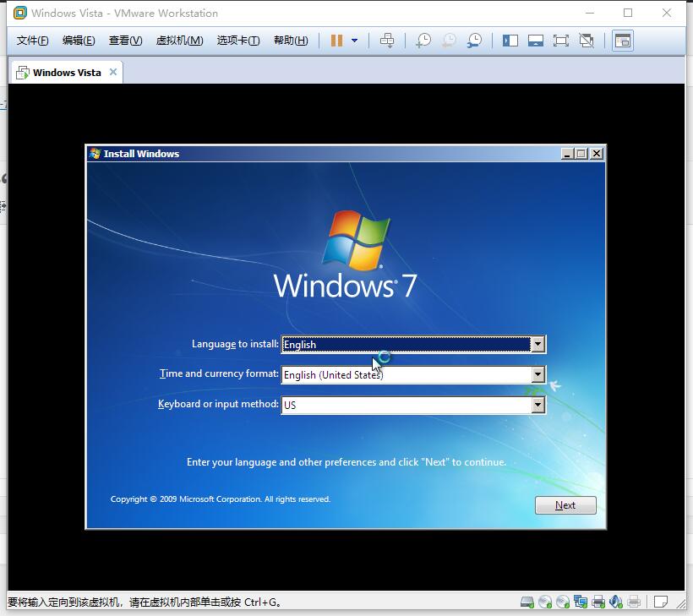
Task: Click the network adapter status icon
Action: coord(581,602)
